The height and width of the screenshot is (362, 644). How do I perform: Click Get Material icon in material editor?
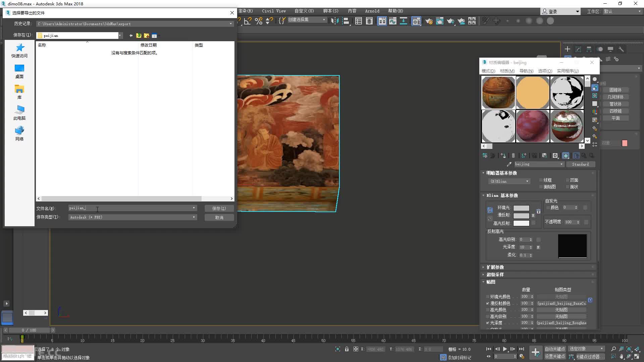(485, 156)
